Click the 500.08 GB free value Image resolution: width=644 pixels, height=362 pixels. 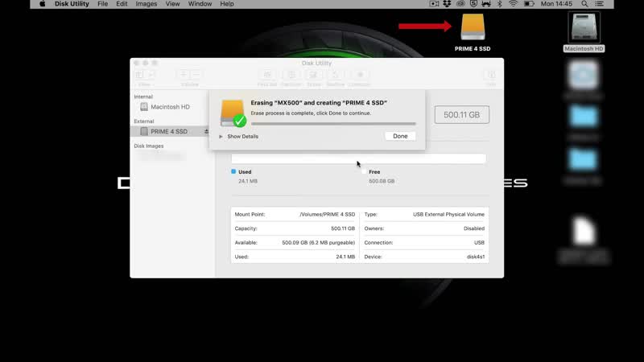[382, 181]
